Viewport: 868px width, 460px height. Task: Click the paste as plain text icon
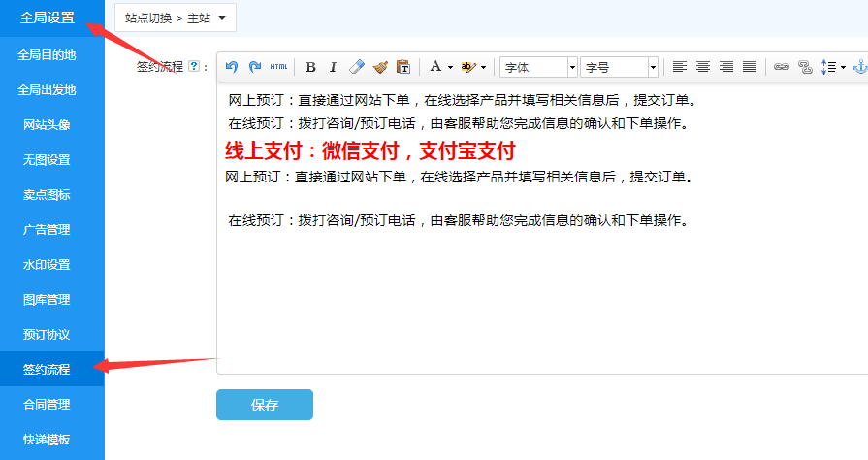(x=402, y=67)
